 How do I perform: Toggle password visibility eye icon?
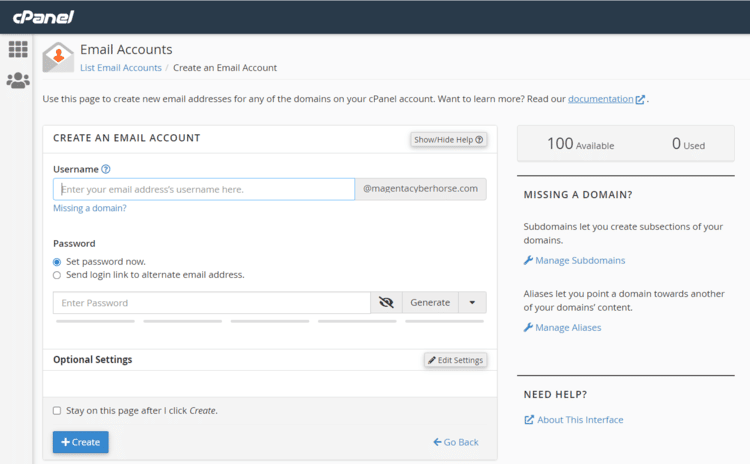pos(386,303)
